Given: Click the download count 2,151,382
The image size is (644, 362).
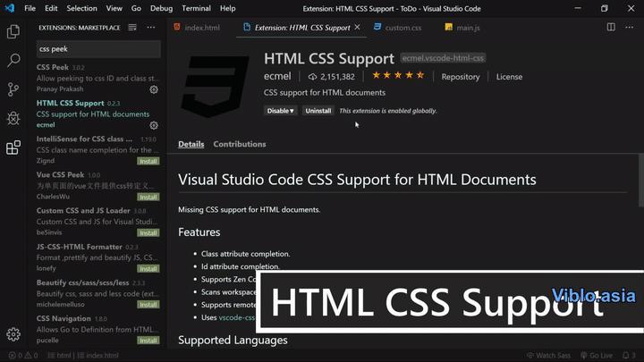Looking at the screenshot, I should coord(332,77).
